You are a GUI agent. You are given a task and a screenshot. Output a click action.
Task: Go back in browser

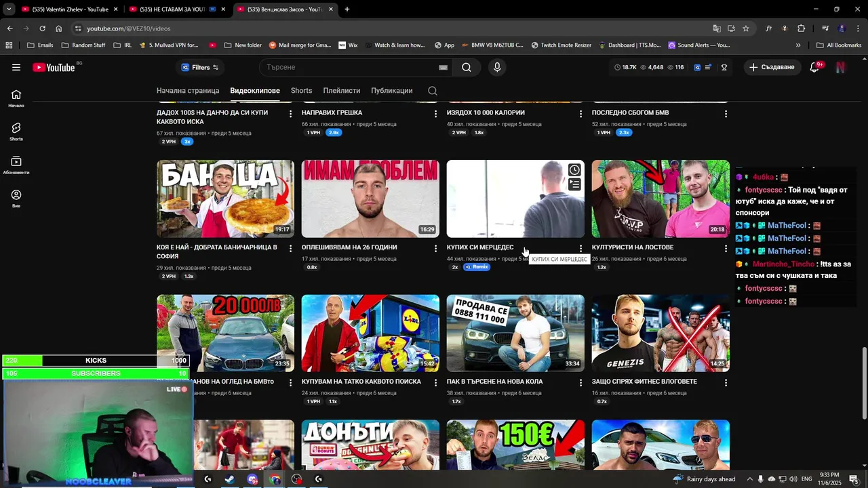(9, 28)
